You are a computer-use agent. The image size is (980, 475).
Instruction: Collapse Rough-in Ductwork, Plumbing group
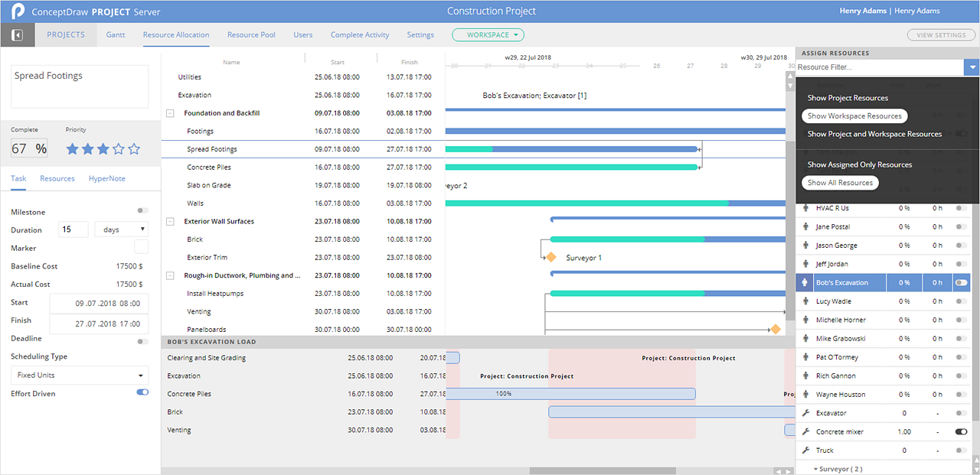170,275
